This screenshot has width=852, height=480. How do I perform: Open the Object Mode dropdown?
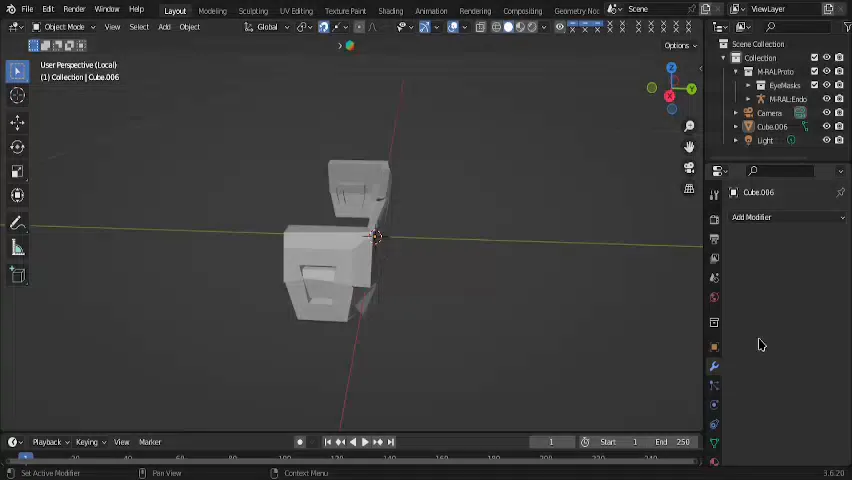tap(64, 27)
